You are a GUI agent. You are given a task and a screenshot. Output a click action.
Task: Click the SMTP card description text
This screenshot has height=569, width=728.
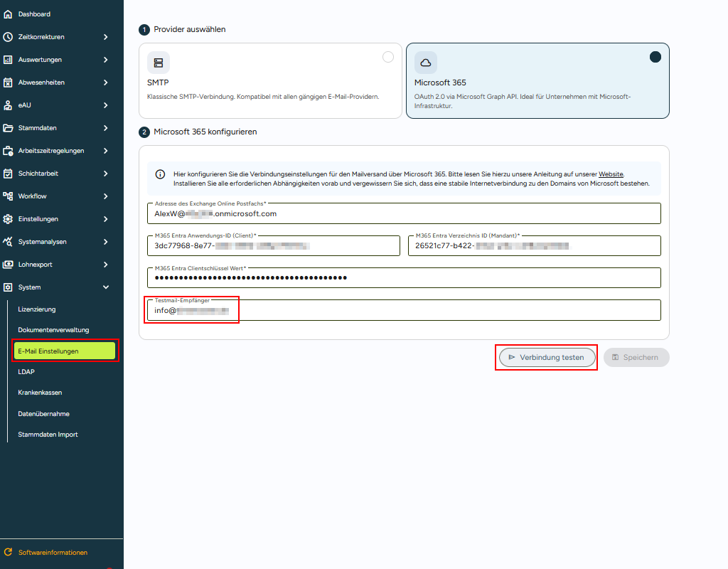click(263, 97)
